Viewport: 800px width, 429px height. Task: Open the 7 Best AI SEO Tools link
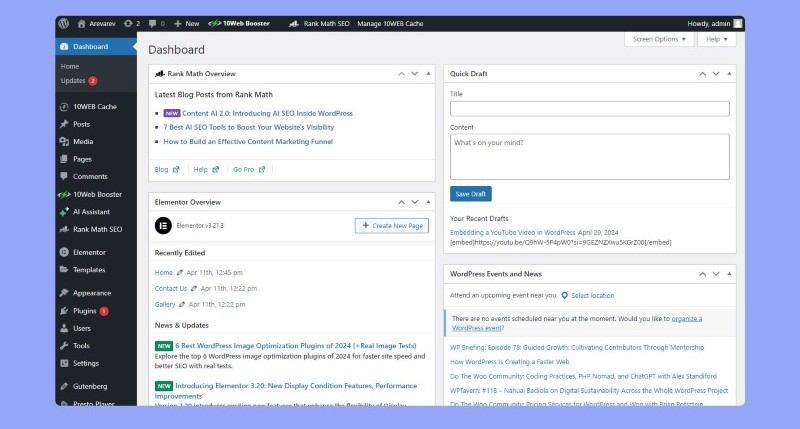[x=248, y=127]
